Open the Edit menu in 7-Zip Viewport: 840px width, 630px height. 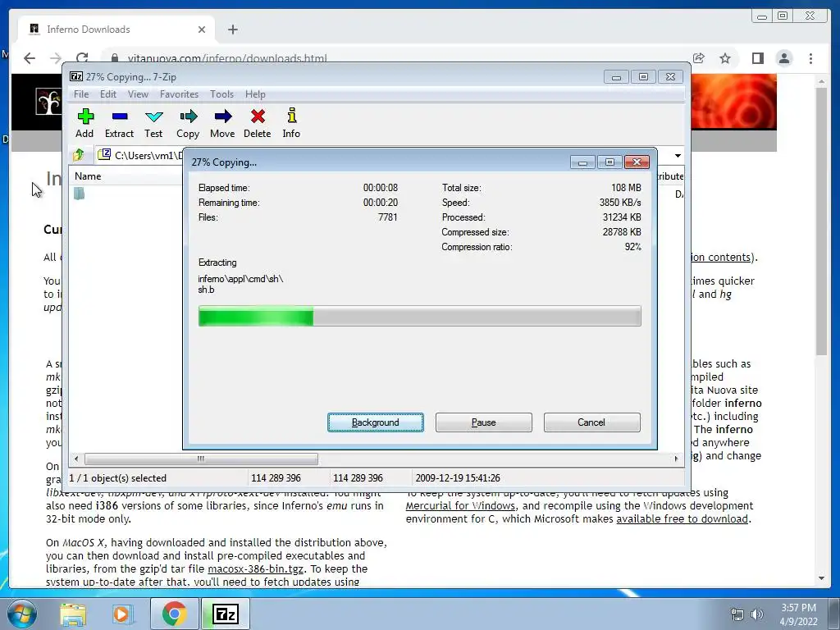[107, 94]
